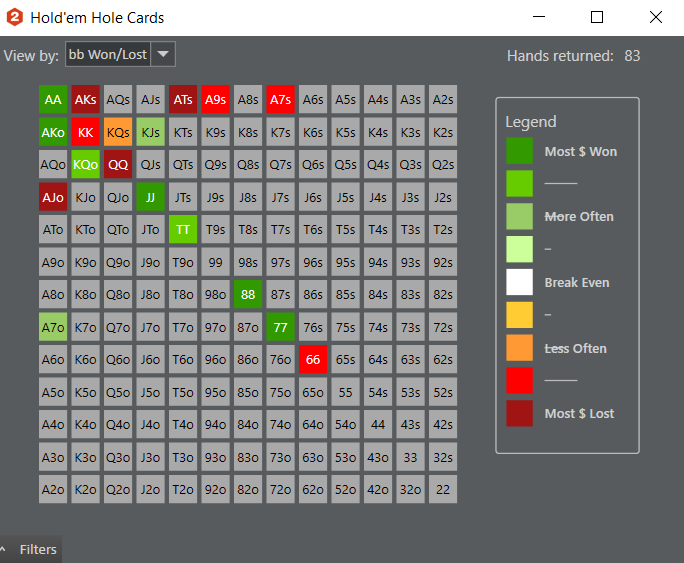This screenshot has height=563, width=684.
Task: Click the Legend heading text
Action: (x=530, y=122)
